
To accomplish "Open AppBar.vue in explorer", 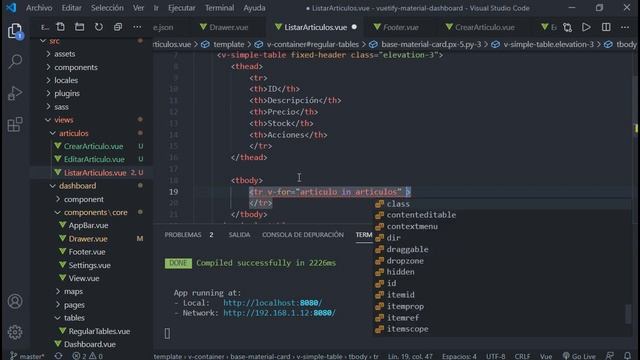I will (x=88, y=225).
